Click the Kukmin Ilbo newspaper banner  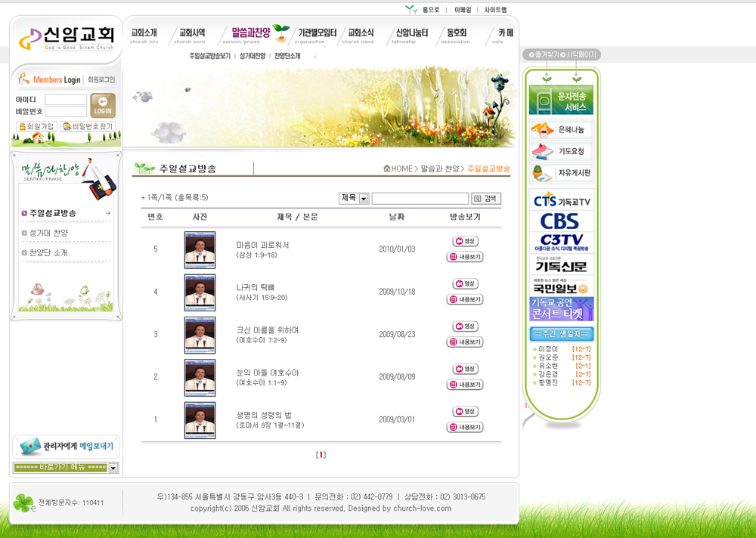click(x=561, y=287)
